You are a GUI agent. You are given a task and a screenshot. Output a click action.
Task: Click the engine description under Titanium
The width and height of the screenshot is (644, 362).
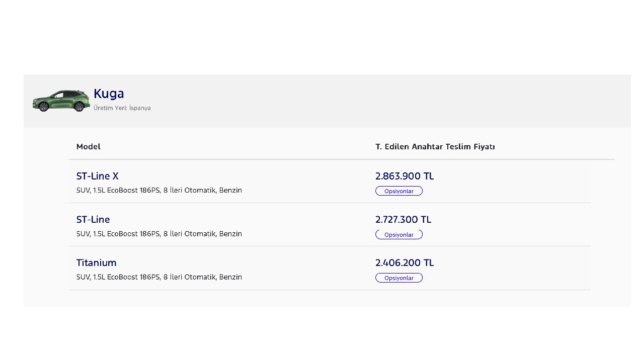point(159,277)
